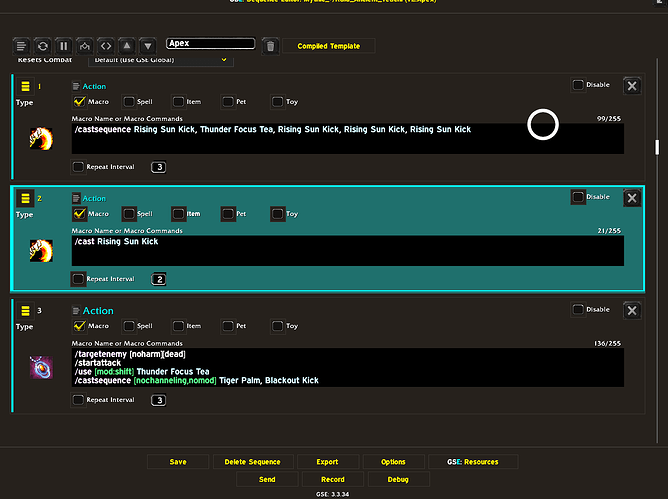
Task: Open GSE: Resources
Action: coord(473,462)
